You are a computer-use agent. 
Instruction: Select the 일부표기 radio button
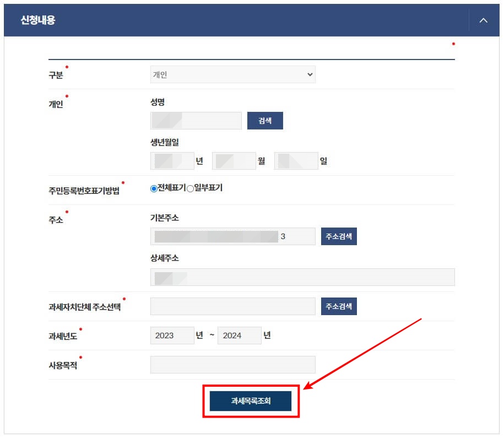pos(190,188)
